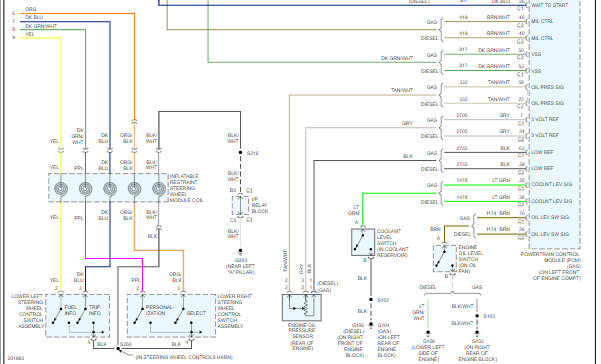Viewport: 601px width, 364px height.
Task: Click the Engine Oil Level Switch caption text
Action: 470,259
